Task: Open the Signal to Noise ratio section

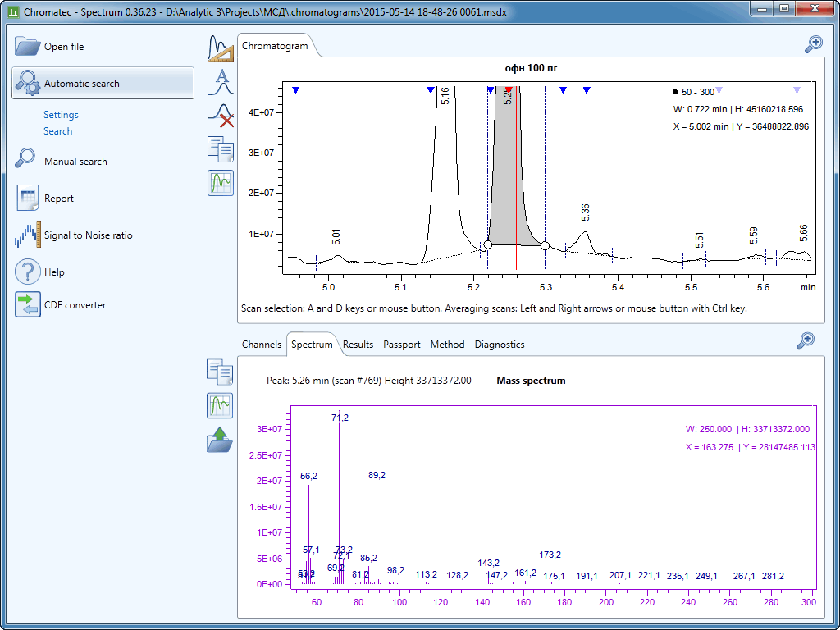Action: (88, 235)
